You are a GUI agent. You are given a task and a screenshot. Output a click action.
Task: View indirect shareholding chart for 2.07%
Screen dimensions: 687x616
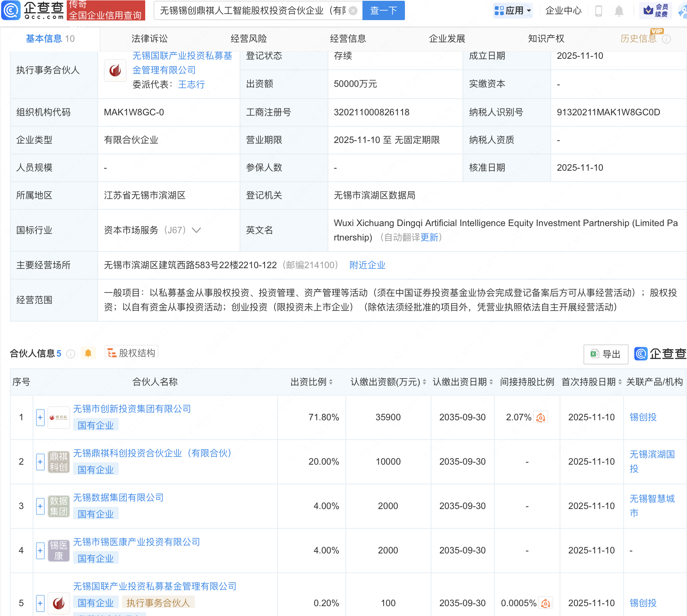point(541,418)
